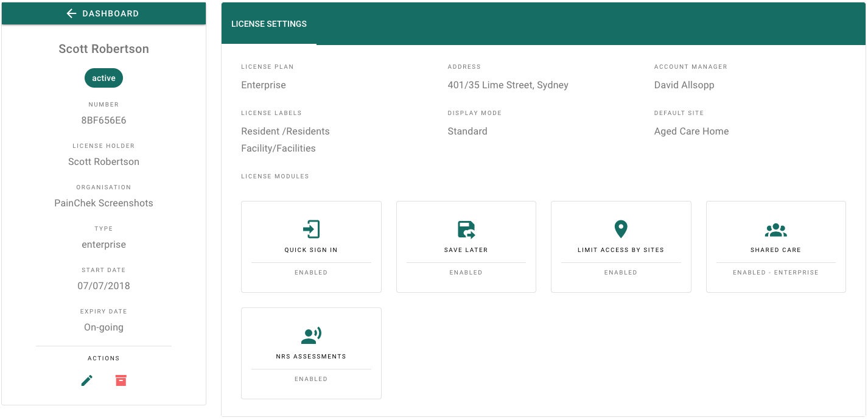
Task: Click the Facility/Facilities label value
Action: click(x=279, y=149)
